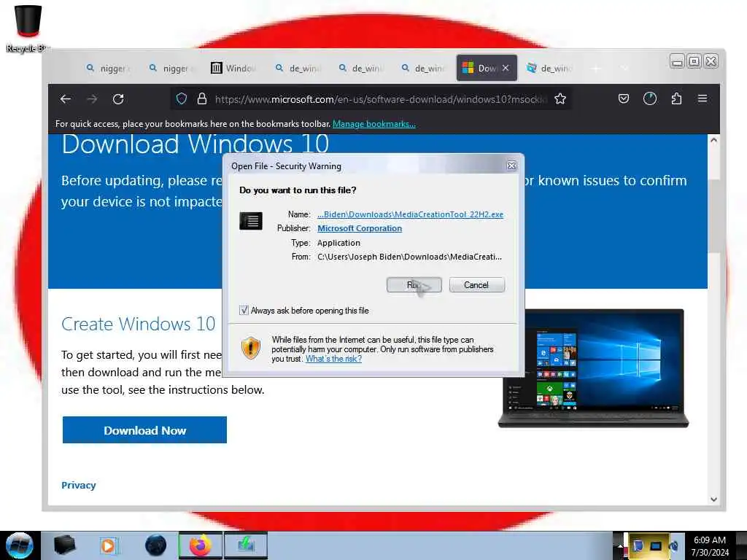The width and height of the screenshot is (747, 560).
Task: Toggle Always ask before opening this file
Action: coord(244,311)
